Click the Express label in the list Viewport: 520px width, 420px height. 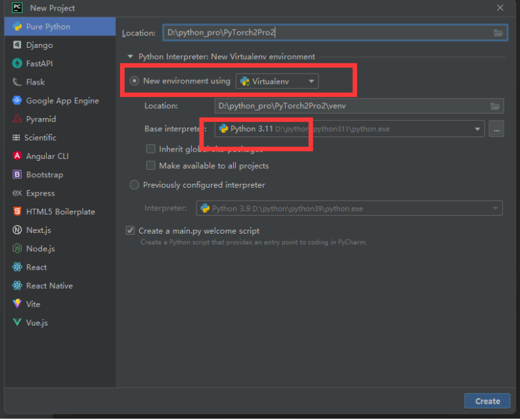41,193
